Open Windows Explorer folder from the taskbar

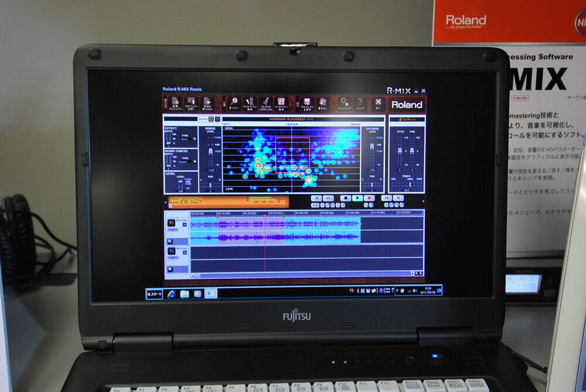(184, 294)
